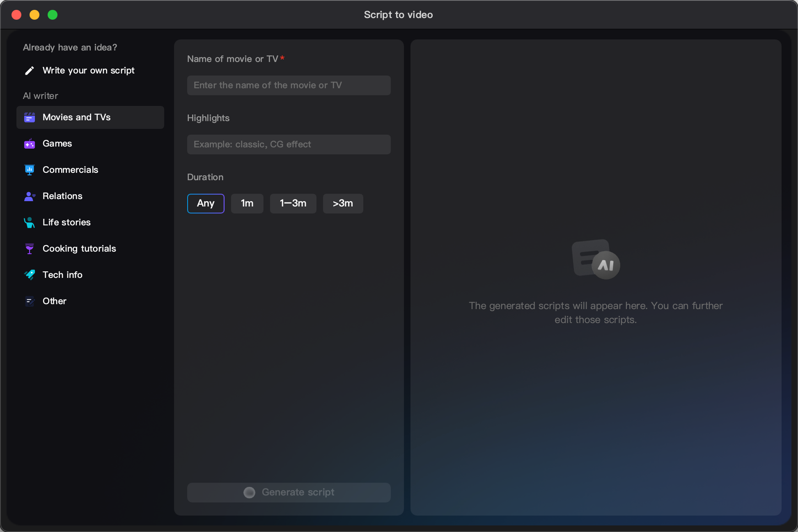Image resolution: width=798 pixels, height=532 pixels.
Task: Click Highlights input field
Action: [x=289, y=144]
